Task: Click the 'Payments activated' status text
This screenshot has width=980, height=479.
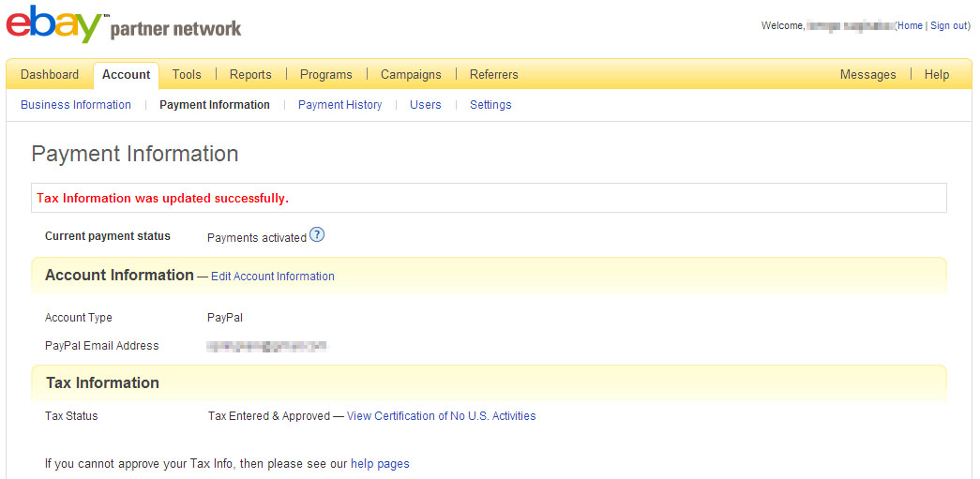Action: [x=256, y=237]
